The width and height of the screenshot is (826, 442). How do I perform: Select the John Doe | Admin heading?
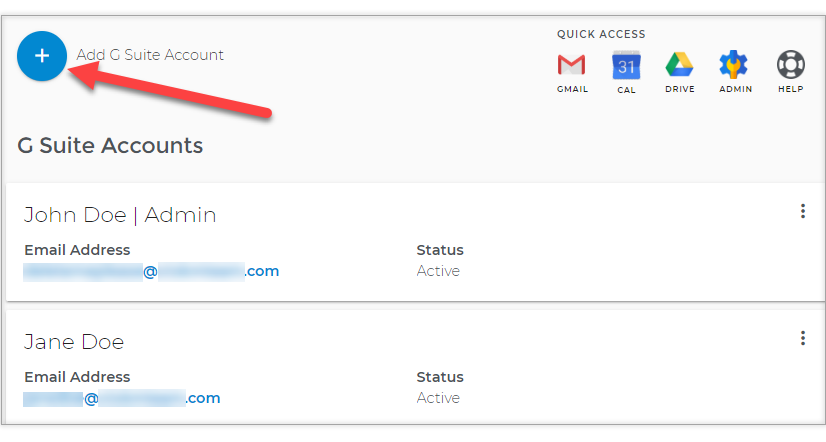click(120, 215)
